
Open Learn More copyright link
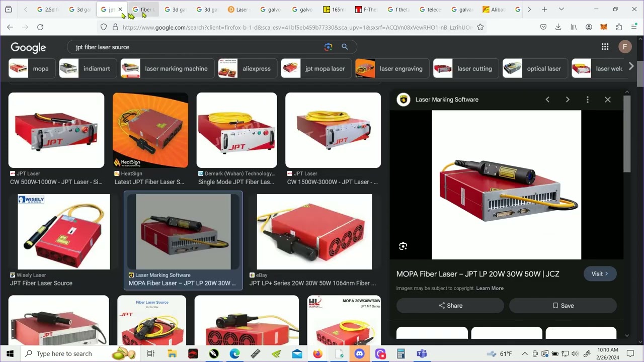click(x=490, y=288)
